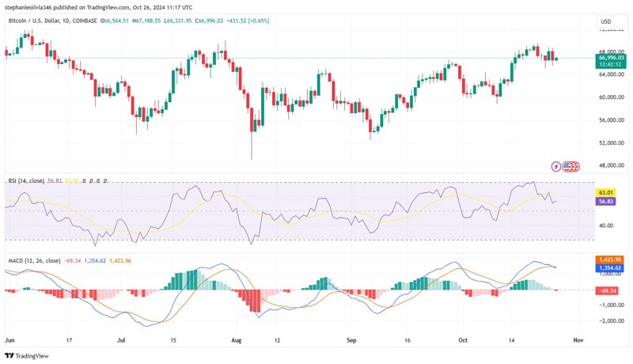This screenshot has height=364, width=633.
Task: Click the 14 date label on time axis
Action: click(511, 340)
